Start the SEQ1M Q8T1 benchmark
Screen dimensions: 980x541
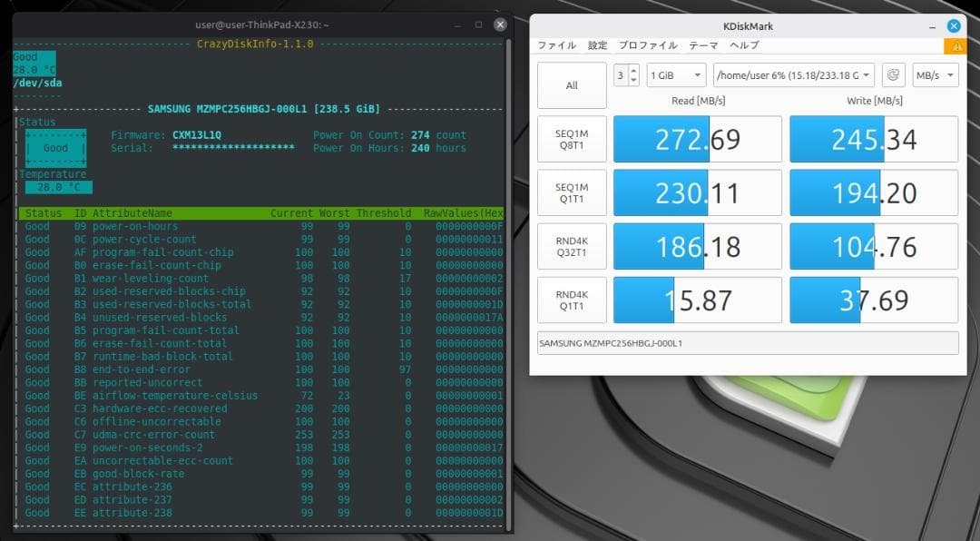pos(572,138)
